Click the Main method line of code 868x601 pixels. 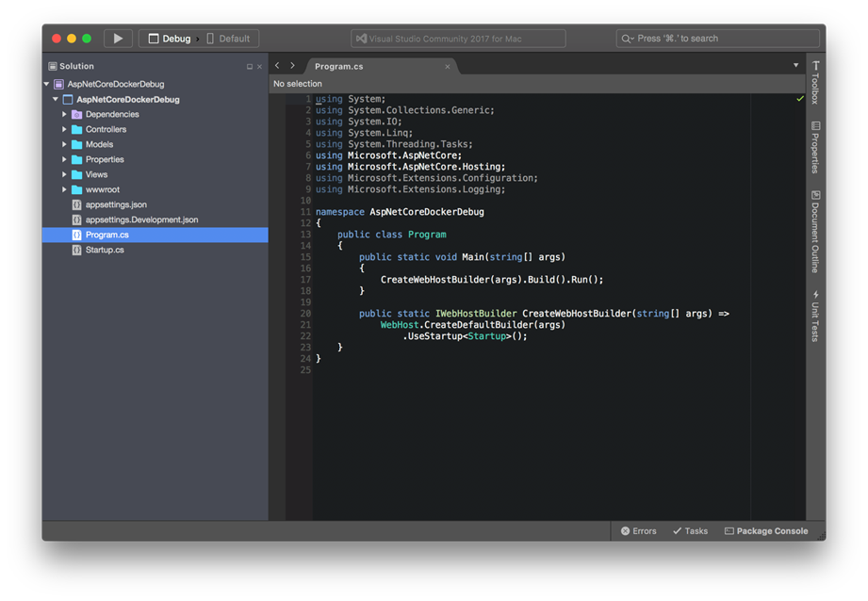(x=462, y=257)
